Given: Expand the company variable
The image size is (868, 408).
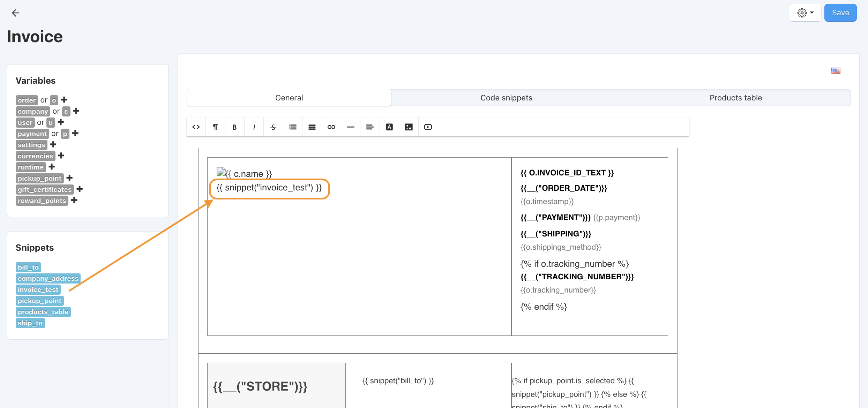Looking at the screenshot, I should [x=76, y=111].
